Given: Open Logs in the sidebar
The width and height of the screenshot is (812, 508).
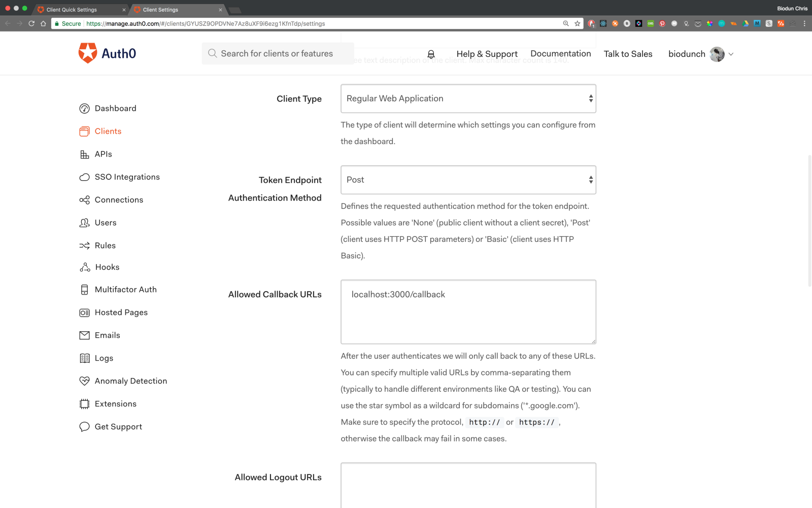Looking at the screenshot, I should pos(96,358).
